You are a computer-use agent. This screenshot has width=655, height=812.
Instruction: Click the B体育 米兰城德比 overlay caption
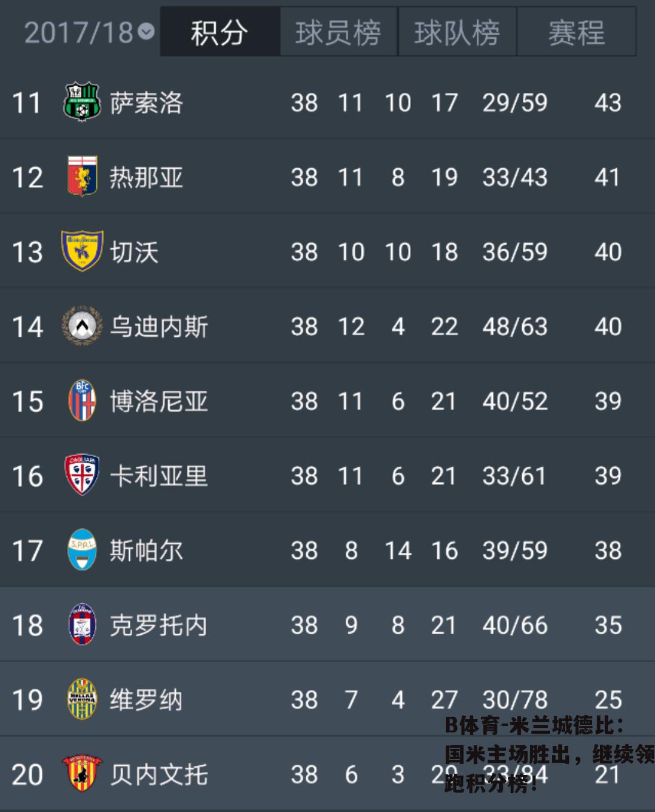click(549, 754)
